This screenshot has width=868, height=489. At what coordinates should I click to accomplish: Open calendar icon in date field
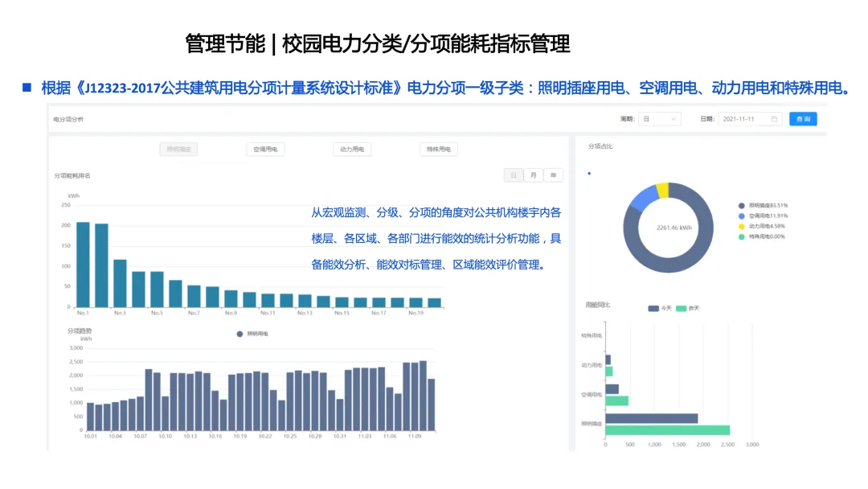click(x=774, y=119)
